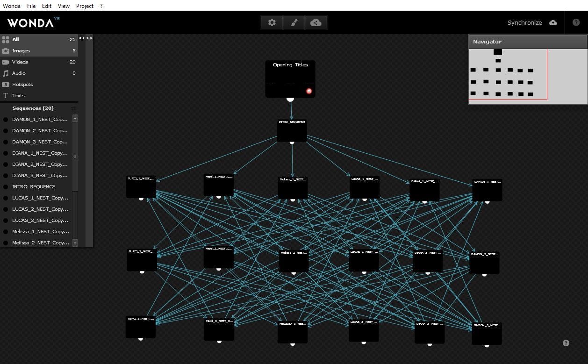Viewport: 588px width, 364px height.
Task: Click the Audio music note icon
Action: [x=6, y=73]
